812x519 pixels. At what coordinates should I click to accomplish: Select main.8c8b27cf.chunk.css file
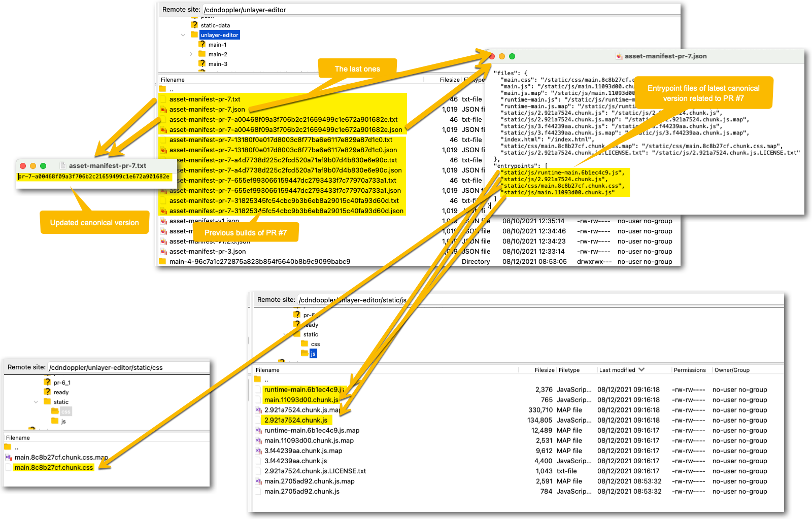click(54, 467)
